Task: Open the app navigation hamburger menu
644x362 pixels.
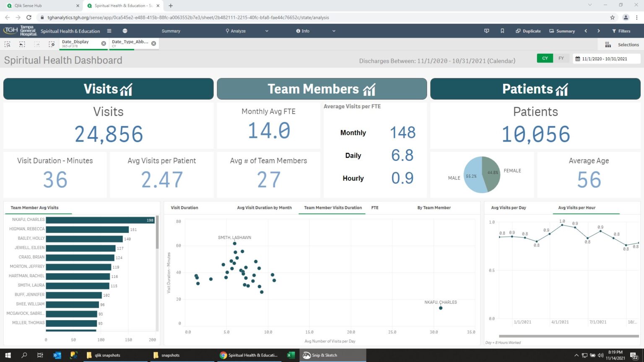Action: click(109, 31)
